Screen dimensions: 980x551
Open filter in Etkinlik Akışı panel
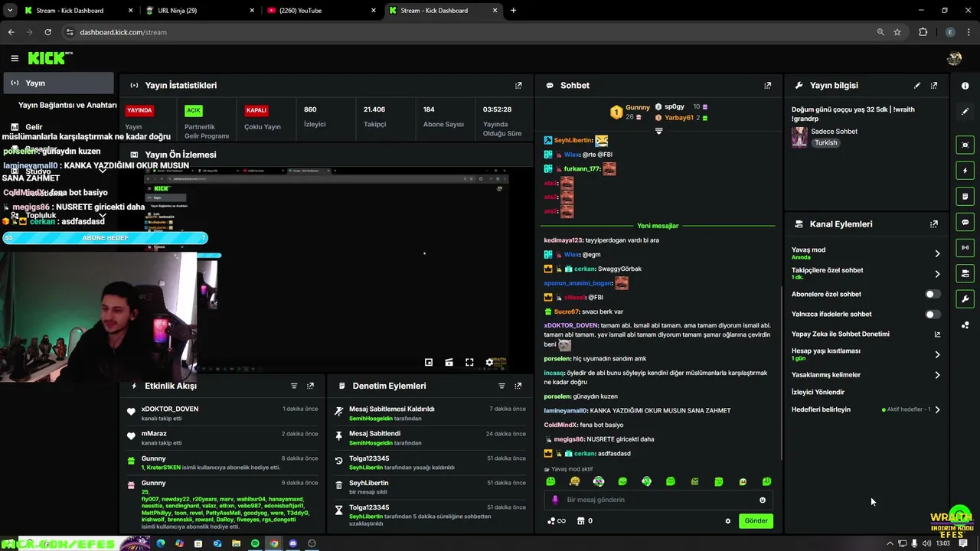pos(294,386)
